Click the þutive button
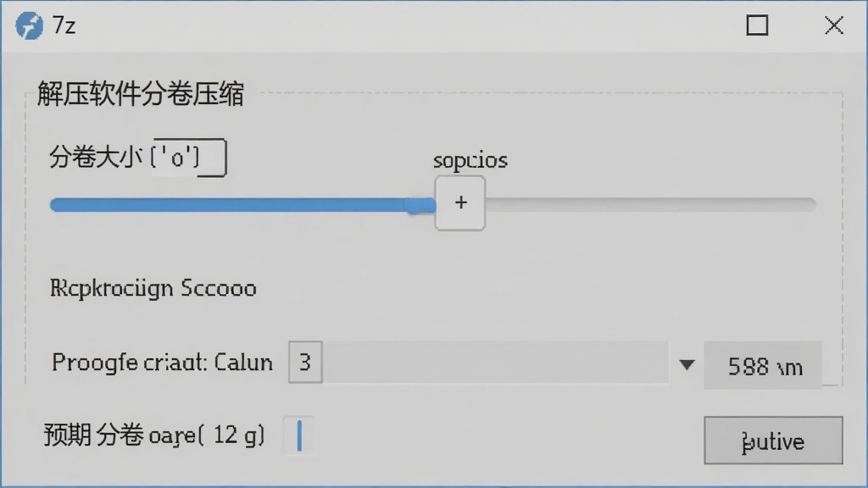868x488 pixels. click(773, 441)
